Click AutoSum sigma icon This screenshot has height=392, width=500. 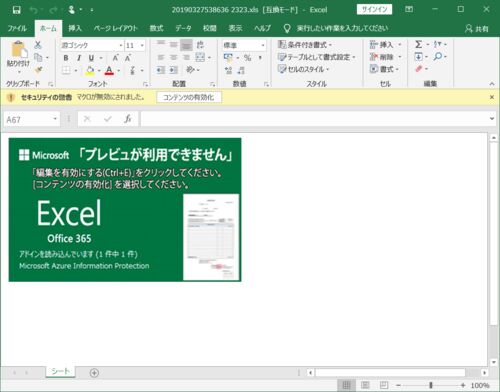pyautogui.click(x=419, y=44)
